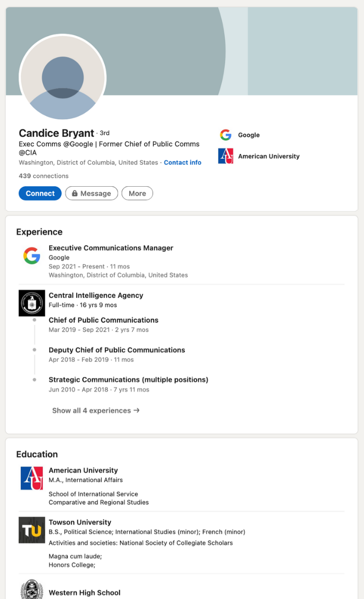Screen dimensions: 364x599
Task: Click American University logo under Education
Action: pos(32,478)
